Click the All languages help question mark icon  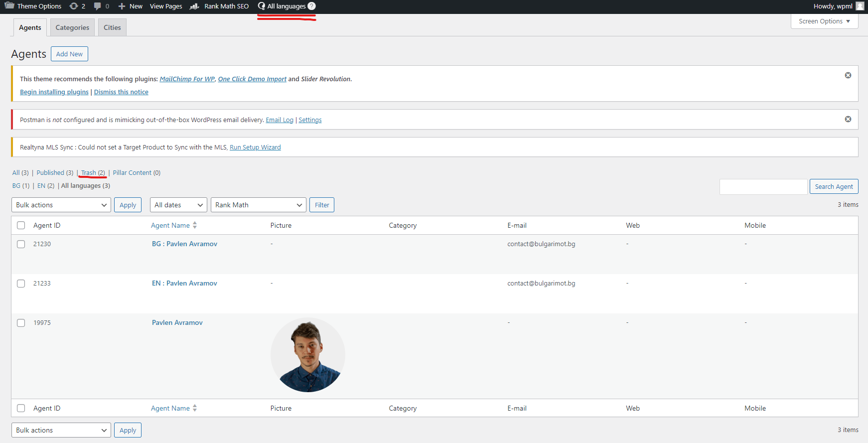coord(311,6)
